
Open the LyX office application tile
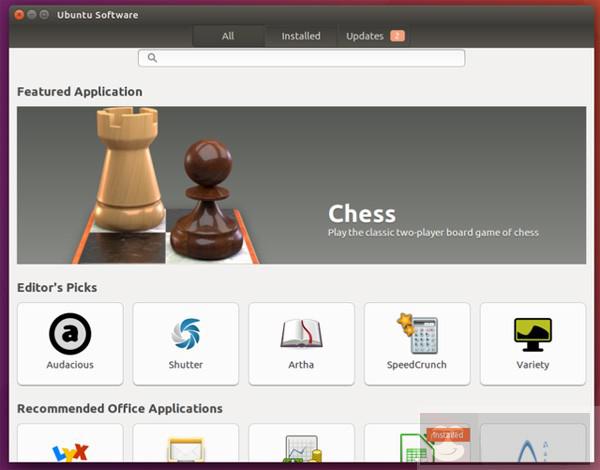[x=70, y=443]
